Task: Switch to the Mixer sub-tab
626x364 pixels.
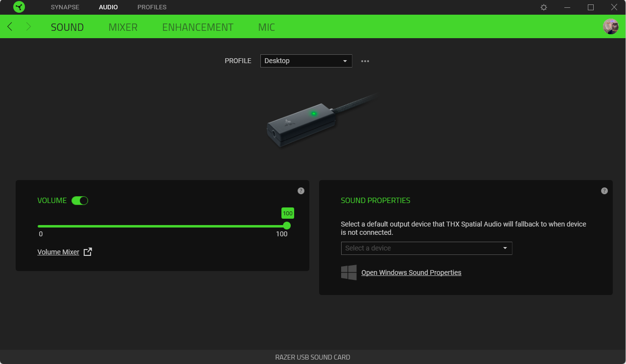Action: (123, 27)
